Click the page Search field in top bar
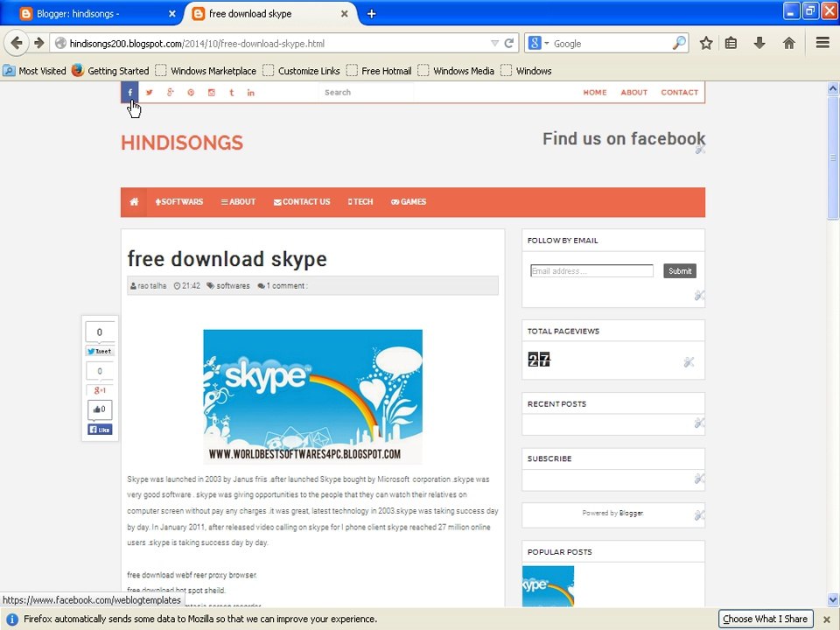Viewport: 840px width, 630px height. point(367,92)
